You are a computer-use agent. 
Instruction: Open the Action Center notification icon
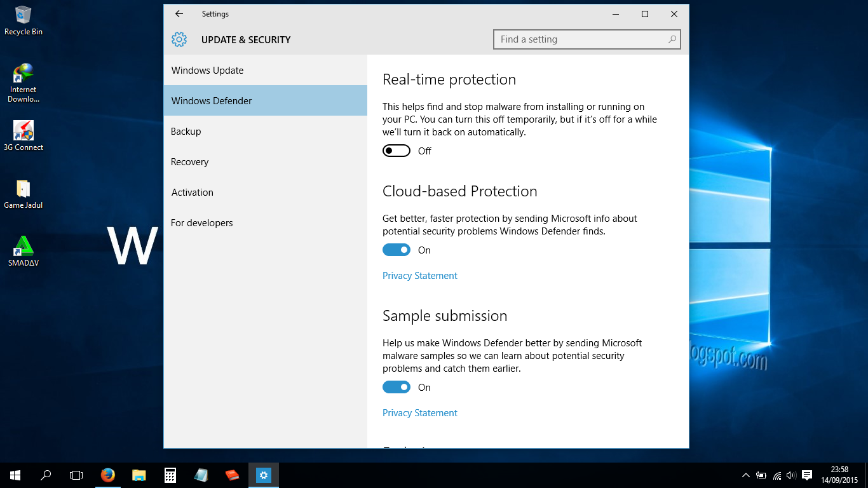click(x=807, y=475)
